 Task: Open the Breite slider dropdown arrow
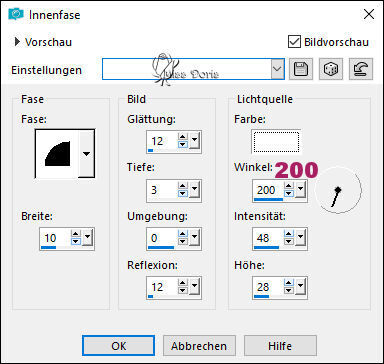click(88, 237)
